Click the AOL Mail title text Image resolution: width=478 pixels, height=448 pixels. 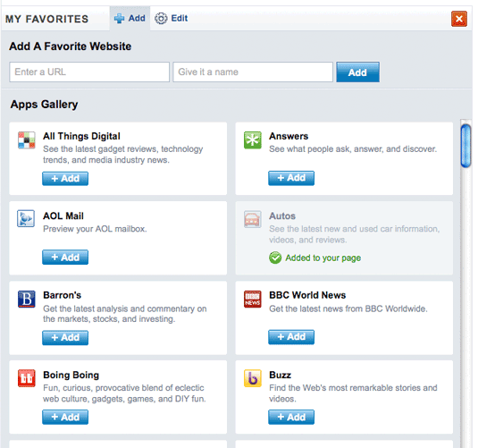tap(63, 216)
